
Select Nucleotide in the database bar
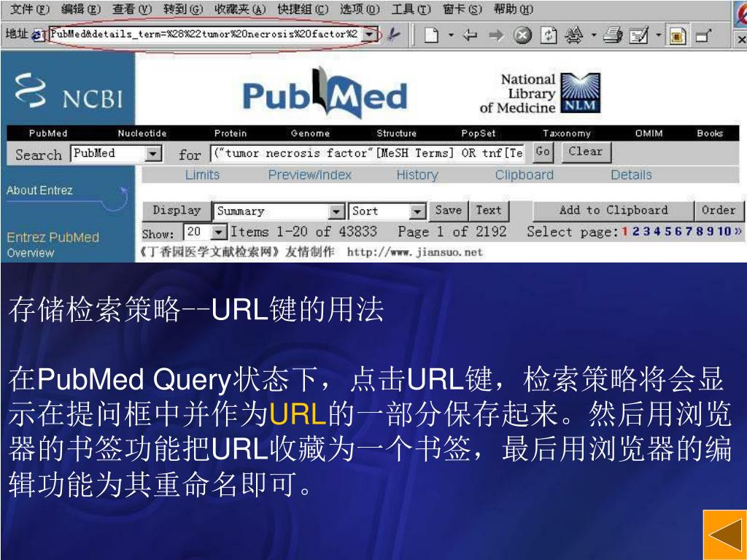coord(142,133)
